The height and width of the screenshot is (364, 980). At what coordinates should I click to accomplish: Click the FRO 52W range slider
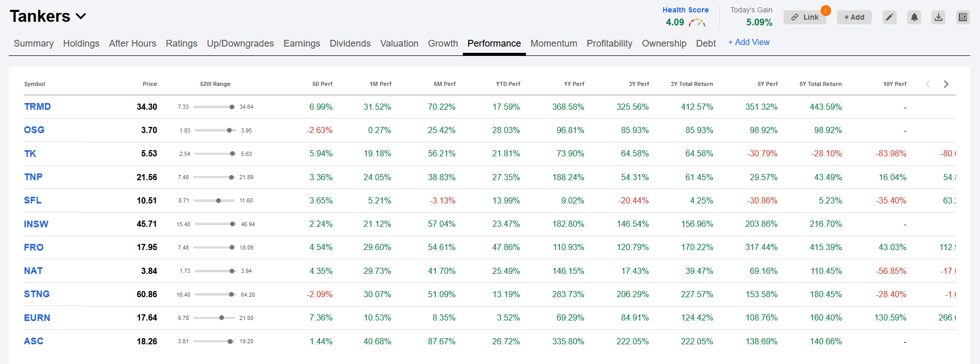click(215, 247)
